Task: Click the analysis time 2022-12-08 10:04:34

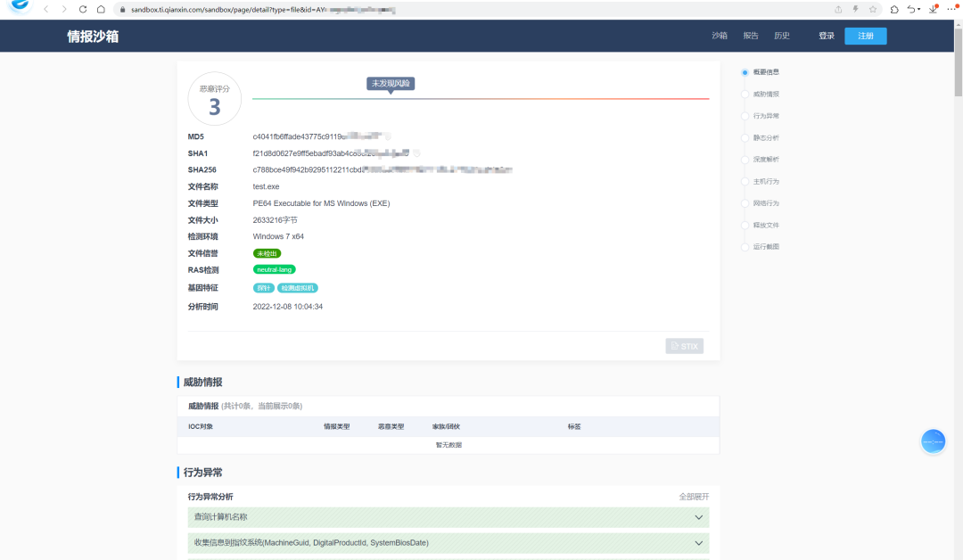Action: (x=287, y=307)
